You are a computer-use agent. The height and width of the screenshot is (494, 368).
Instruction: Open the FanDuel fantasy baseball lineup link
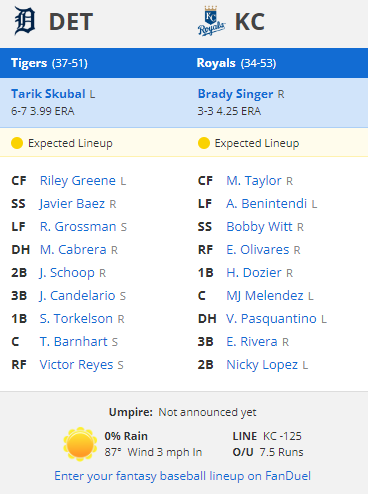183,476
